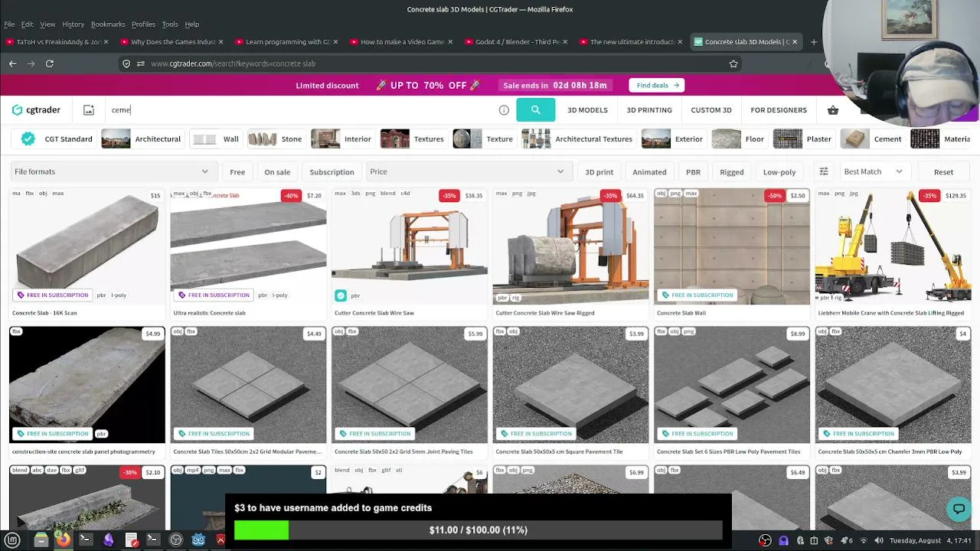Screen dimensions: 980x551
Task: Open the construction-site concrete slab panel thumbnail
Action: (x=87, y=385)
